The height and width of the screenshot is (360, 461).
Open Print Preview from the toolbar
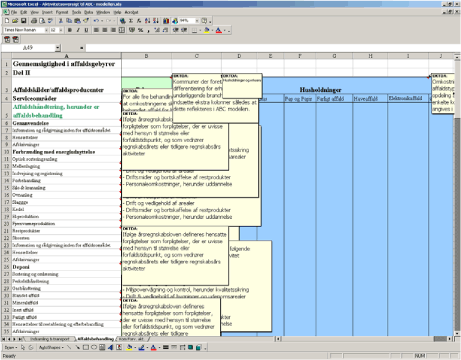(x=42, y=21)
